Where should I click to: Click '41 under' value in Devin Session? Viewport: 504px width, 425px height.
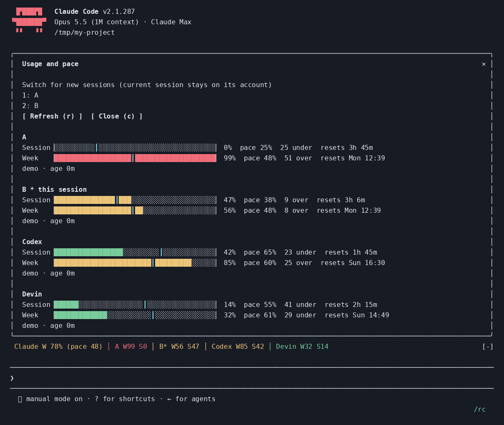click(300, 305)
